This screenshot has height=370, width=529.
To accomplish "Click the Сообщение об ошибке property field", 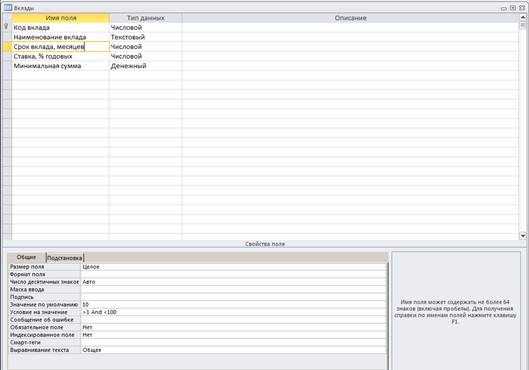I will click(233, 320).
